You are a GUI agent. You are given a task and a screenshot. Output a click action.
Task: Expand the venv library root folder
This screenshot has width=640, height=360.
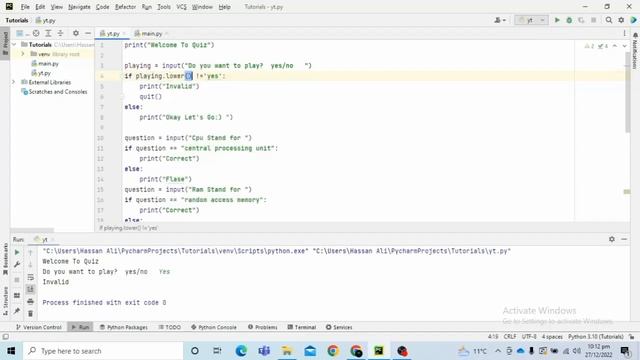point(23,54)
